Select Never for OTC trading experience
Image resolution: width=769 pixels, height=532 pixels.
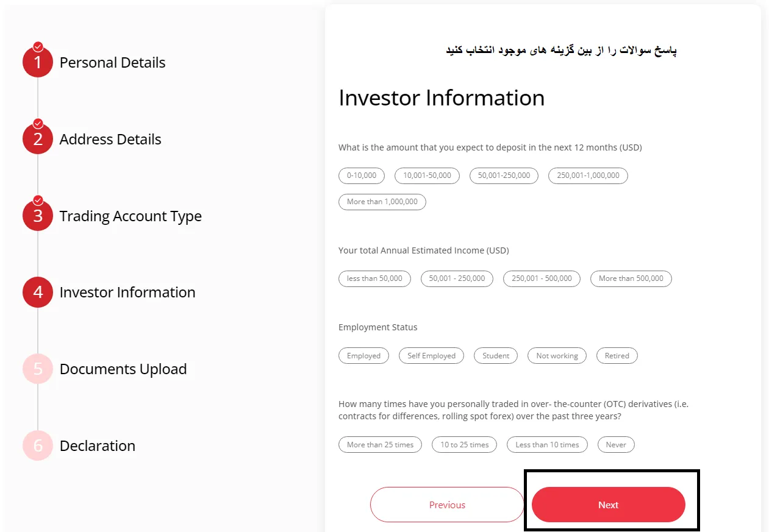coord(616,444)
